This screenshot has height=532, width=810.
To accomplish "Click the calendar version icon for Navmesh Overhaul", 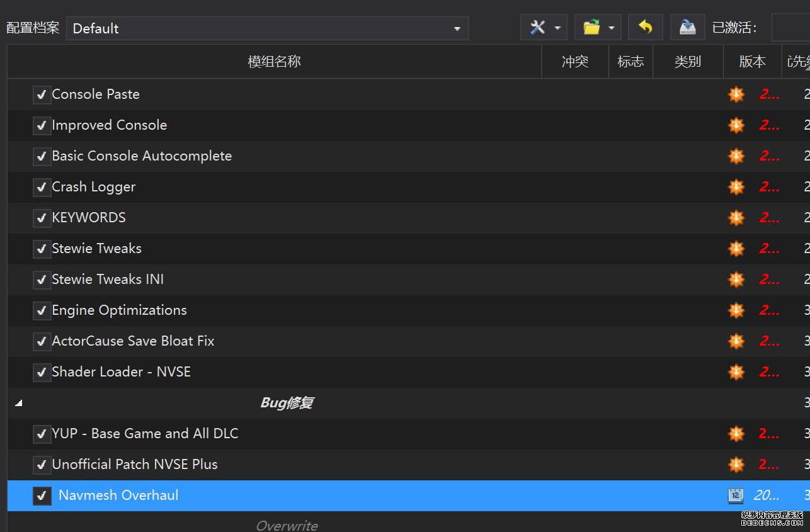I will pos(736,495).
